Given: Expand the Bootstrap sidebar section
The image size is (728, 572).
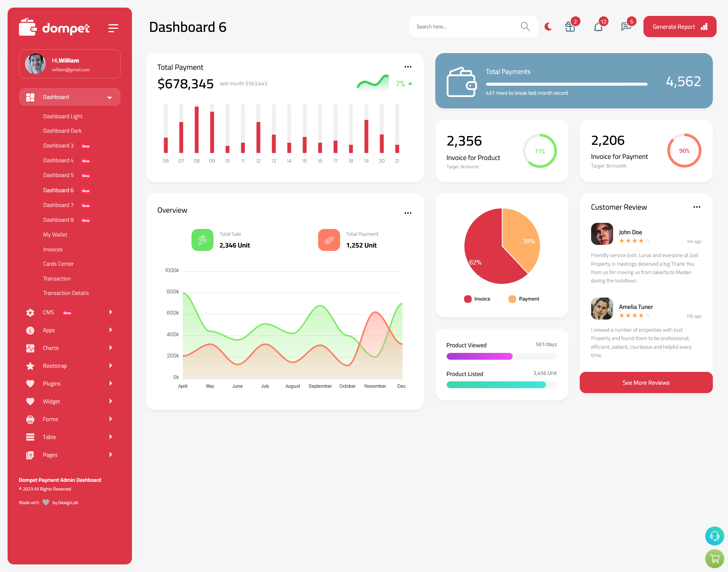Looking at the screenshot, I should click(67, 365).
